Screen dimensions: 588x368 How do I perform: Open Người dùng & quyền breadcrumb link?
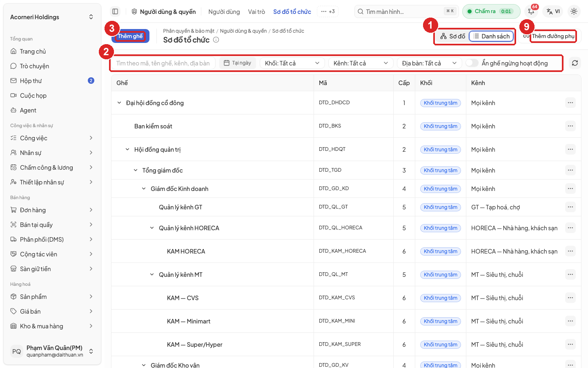click(x=243, y=31)
